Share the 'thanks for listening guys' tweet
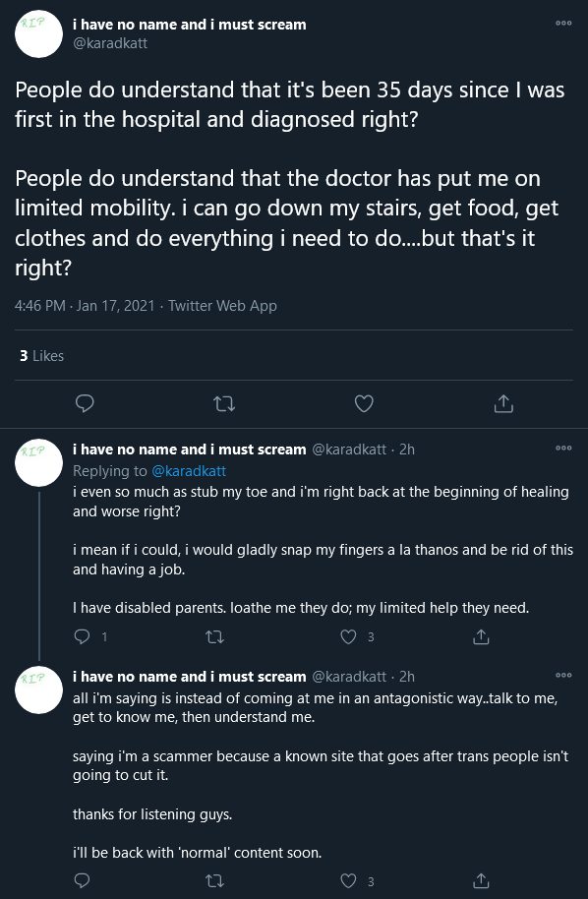 point(481,880)
